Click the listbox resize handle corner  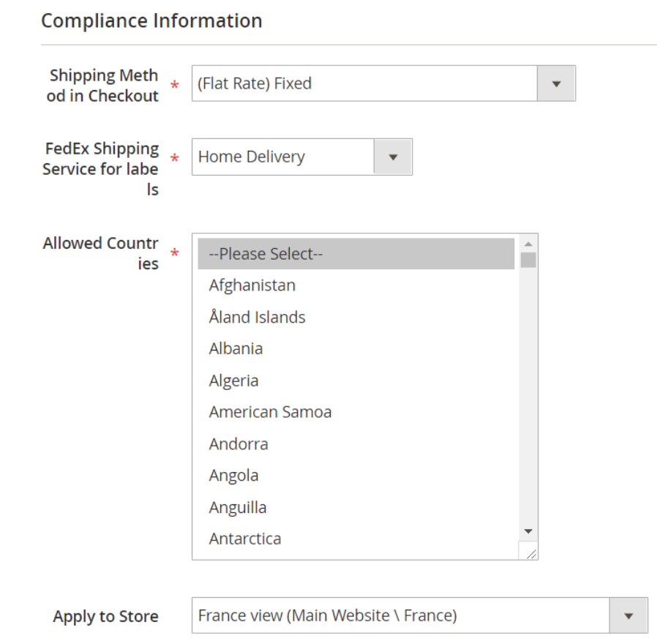[530, 553]
